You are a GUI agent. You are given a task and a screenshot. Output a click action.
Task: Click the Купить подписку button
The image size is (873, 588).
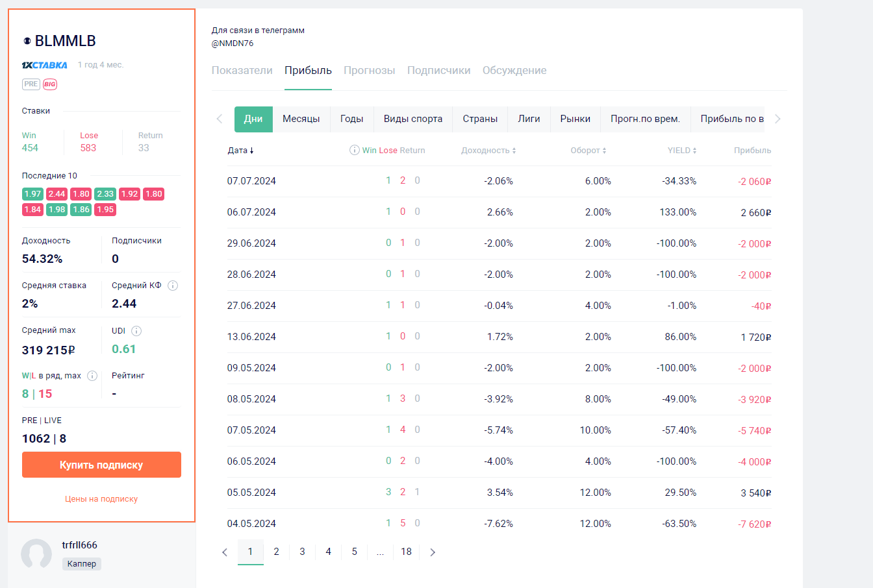point(101,465)
